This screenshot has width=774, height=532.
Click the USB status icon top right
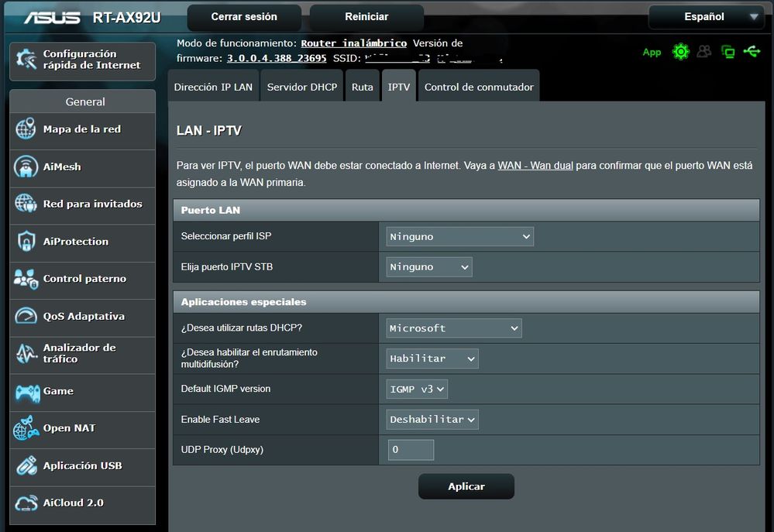(x=752, y=51)
